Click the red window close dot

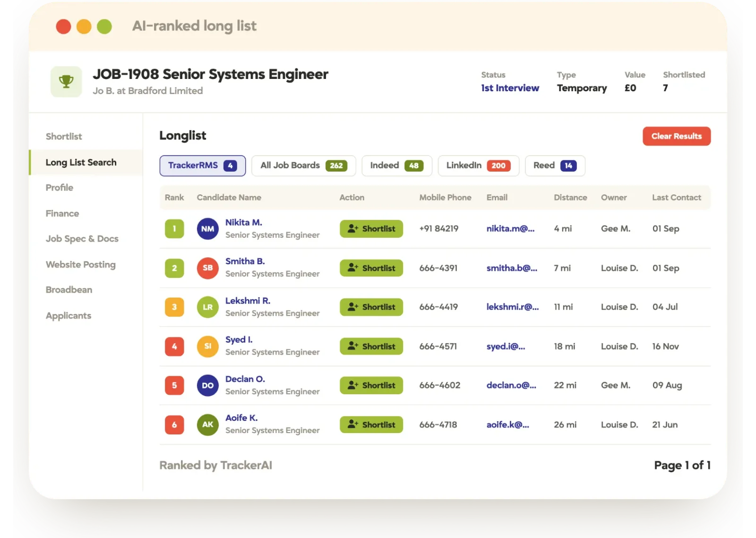63,26
